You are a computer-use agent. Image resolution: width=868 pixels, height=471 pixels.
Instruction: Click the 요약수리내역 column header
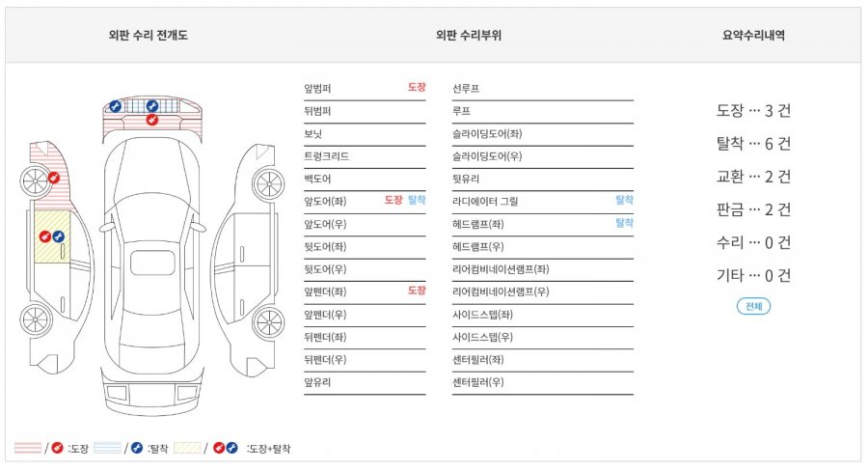point(753,36)
